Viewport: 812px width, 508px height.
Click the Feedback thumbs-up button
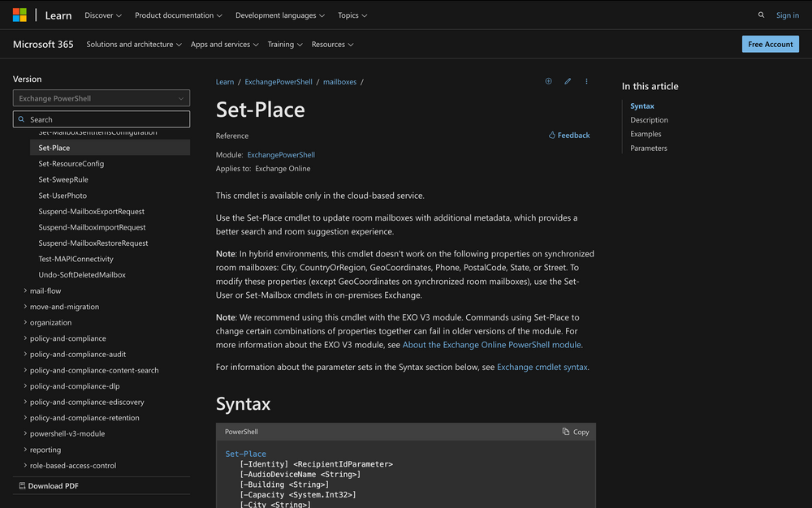568,136
